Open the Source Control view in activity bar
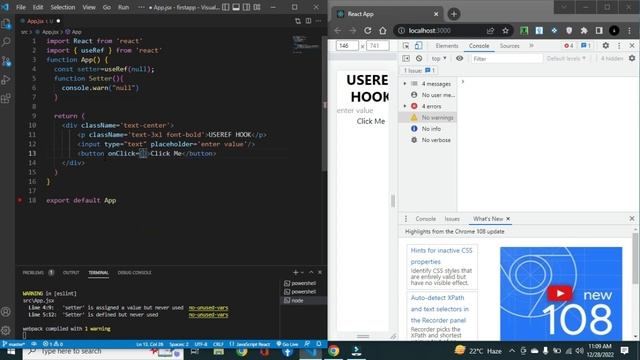Image resolution: width=640 pixels, height=360 pixels. (6, 61)
